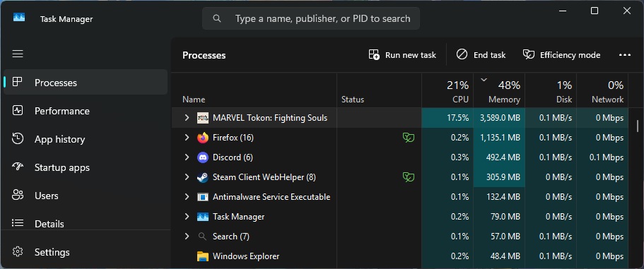Click the 3,589.0 MB memory cell
644x269 pixels.
pos(499,118)
